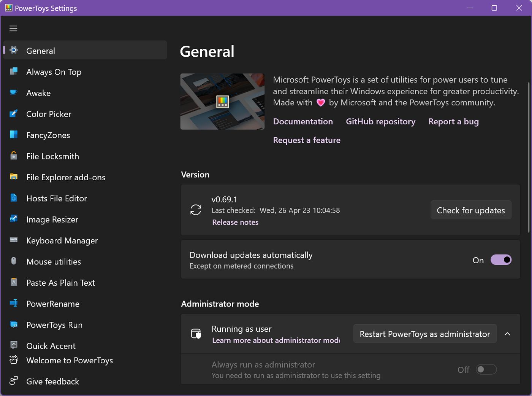Click the Administrator mode section heading
The width and height of the screenshot is (532, 396).
coord(220,304)
